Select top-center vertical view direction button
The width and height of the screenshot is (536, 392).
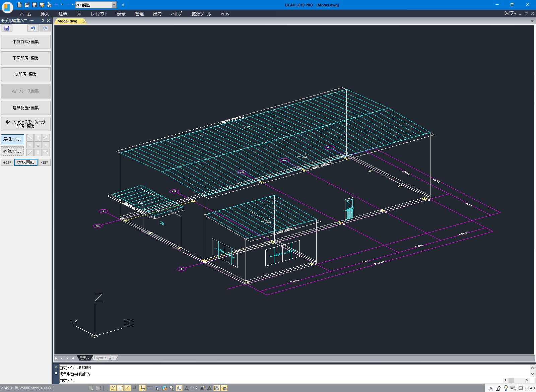tap(38, 137)
